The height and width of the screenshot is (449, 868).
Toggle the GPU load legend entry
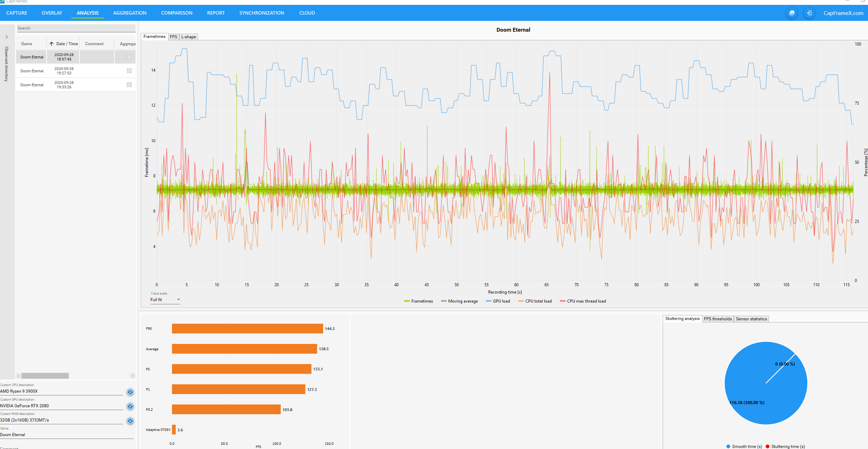[498, 301]
